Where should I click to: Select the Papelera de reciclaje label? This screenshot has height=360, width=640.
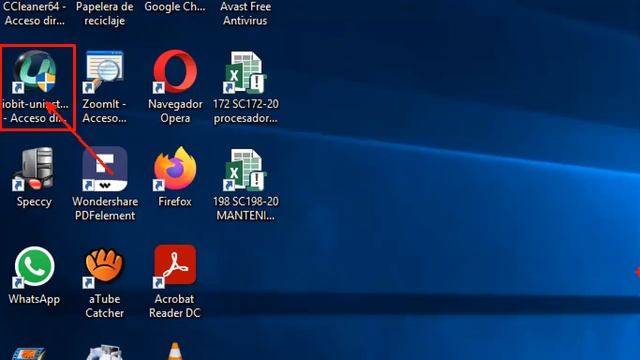(104, 13)
